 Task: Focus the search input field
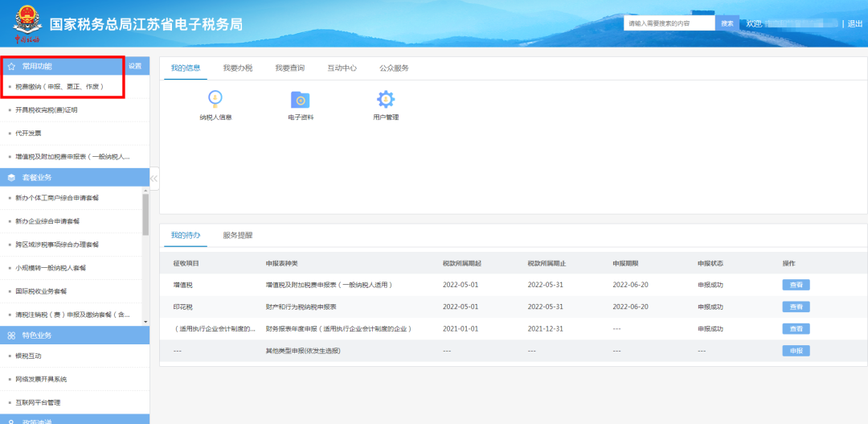coord(669,23)
